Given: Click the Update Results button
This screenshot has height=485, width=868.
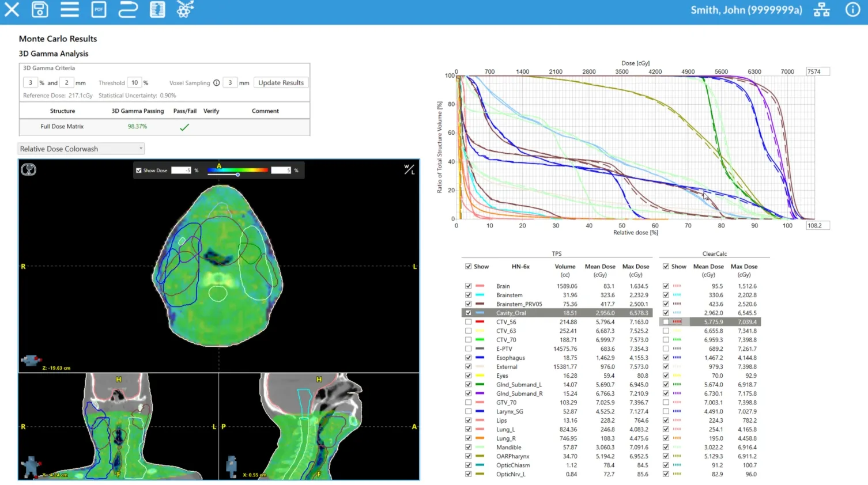Looking at the screenshot, I should [x=281, y=82].
